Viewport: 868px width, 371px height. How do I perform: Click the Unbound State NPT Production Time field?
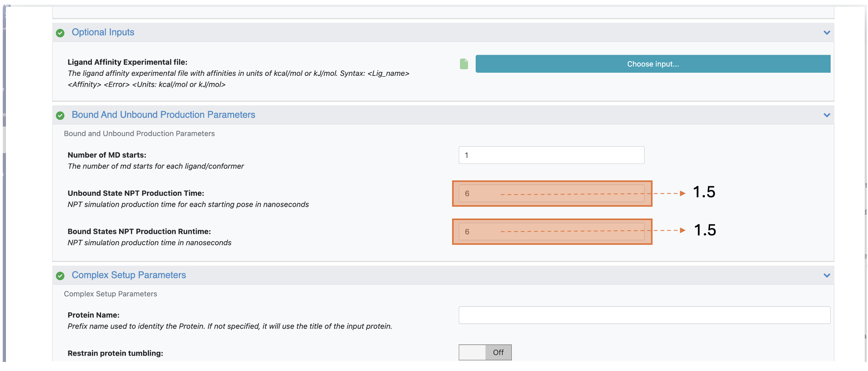click(x=551, y=193)
